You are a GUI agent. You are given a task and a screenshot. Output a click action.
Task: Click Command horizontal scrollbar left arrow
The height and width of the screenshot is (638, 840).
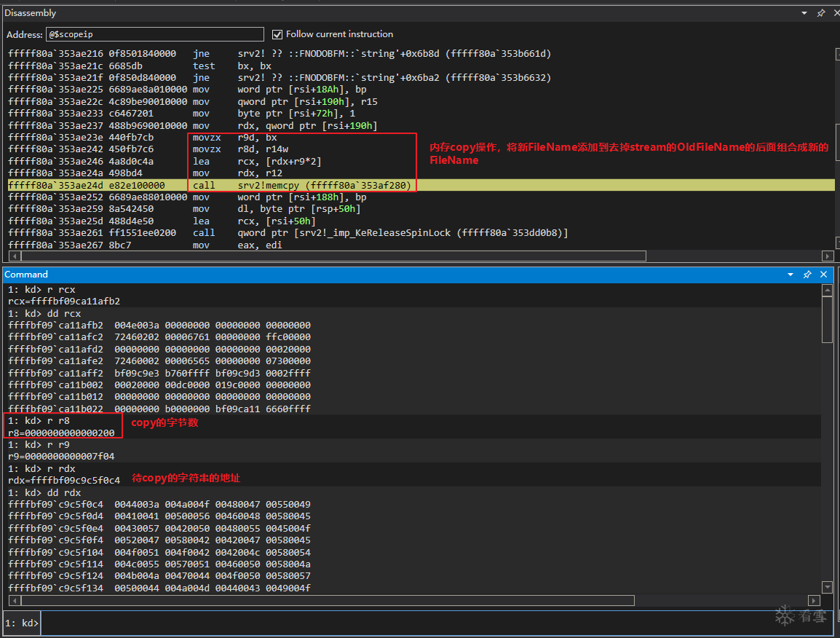point(14,600)
